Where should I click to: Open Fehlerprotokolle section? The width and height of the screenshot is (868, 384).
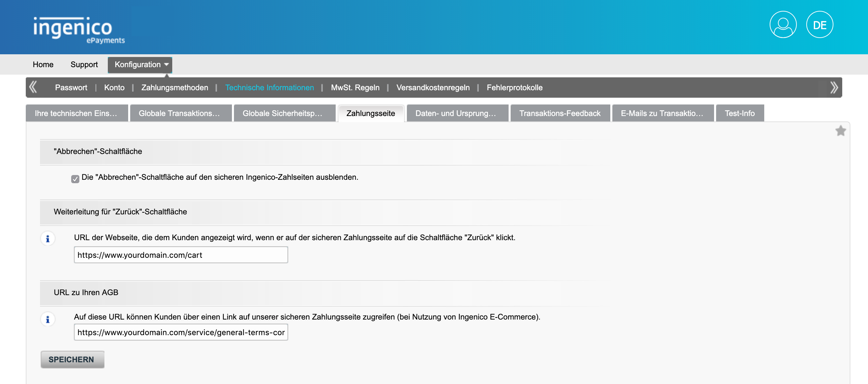(515, 88)
